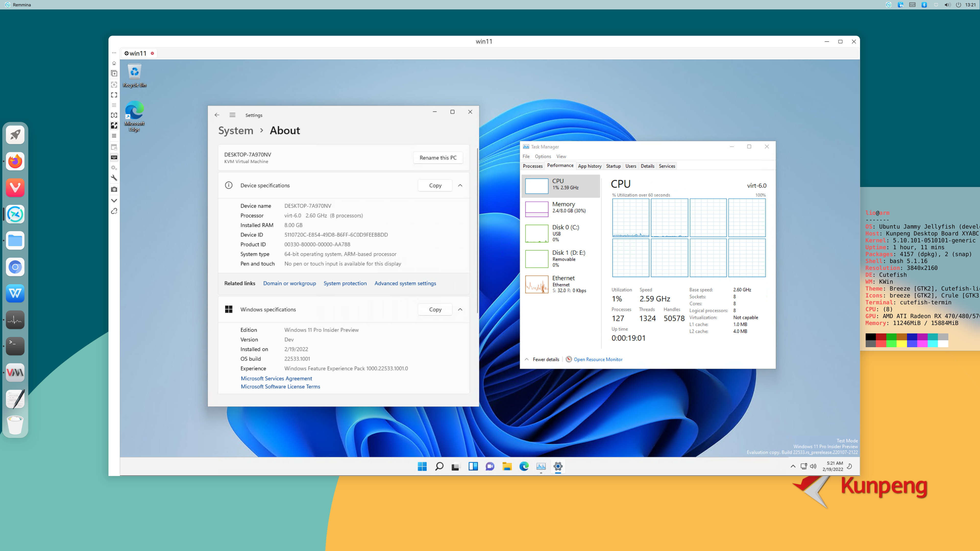The width and height of the screenshot is (980, 551).
Task: Click Windows tray volume icon
Action: point(813,466)
